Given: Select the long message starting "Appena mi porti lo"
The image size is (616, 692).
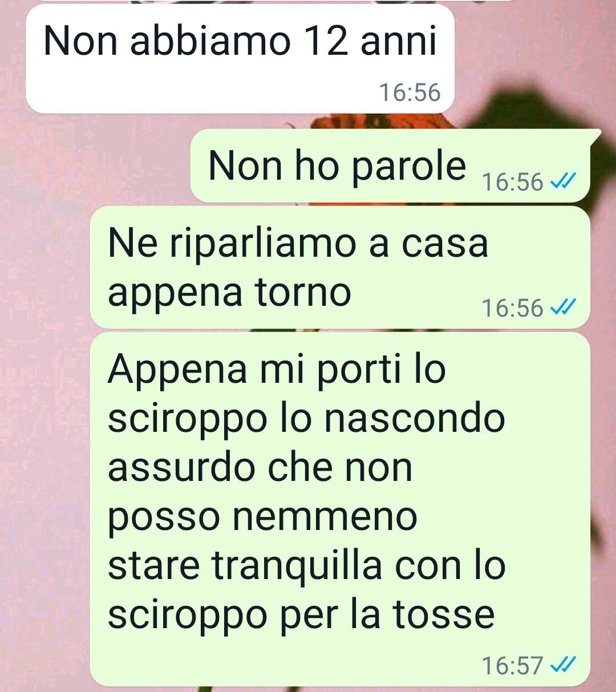Looking at the screenshot, I should point(340,509).
